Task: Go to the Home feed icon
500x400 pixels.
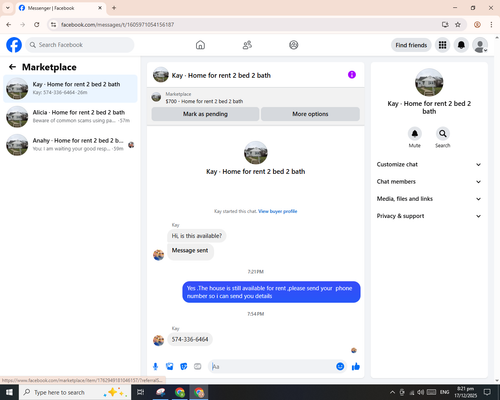Action: (x=200, y=45)
